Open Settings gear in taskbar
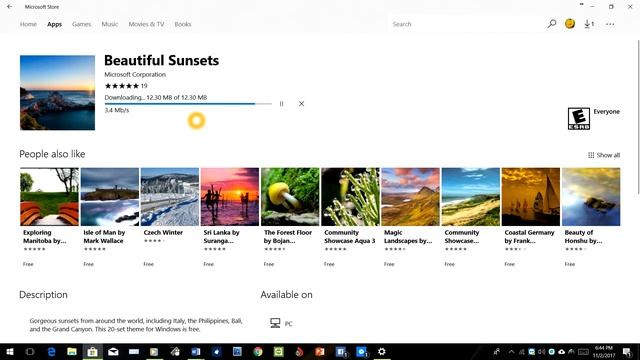This screenshot has width=640, height=360. [382, 351]
